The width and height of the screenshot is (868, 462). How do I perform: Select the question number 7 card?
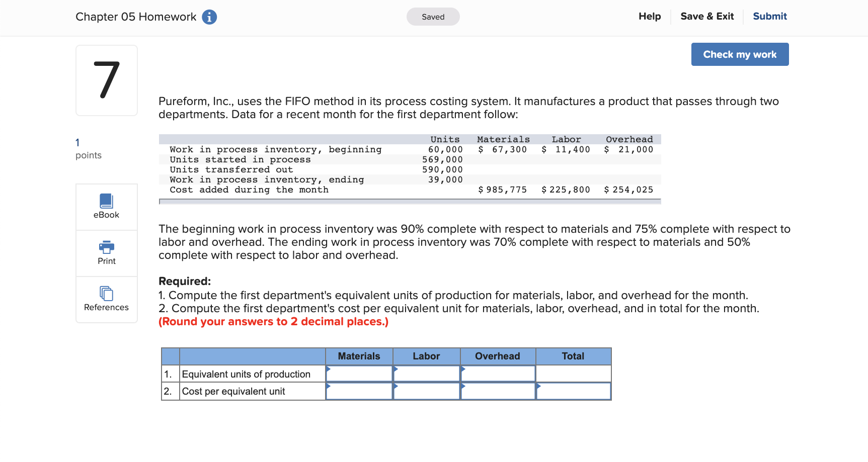(106, 80)
